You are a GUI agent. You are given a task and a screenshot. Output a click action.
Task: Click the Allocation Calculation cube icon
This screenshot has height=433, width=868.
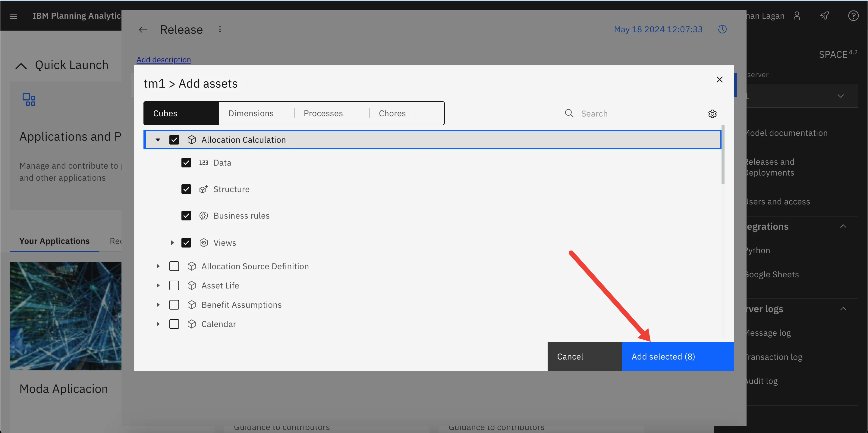pyautogui.click(x=192, y=140)
